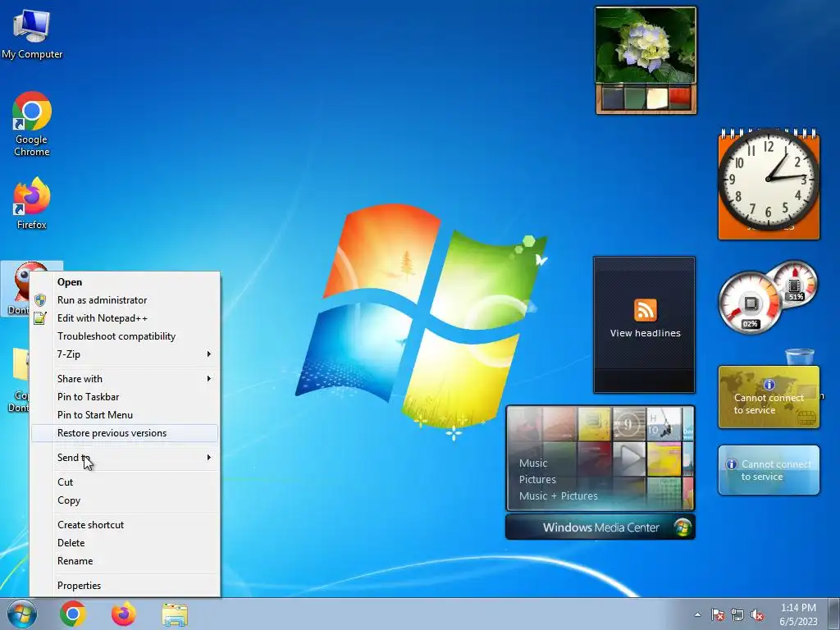Choose Rename in the context menu
The image size is (840, 630).
coord(125,561)
